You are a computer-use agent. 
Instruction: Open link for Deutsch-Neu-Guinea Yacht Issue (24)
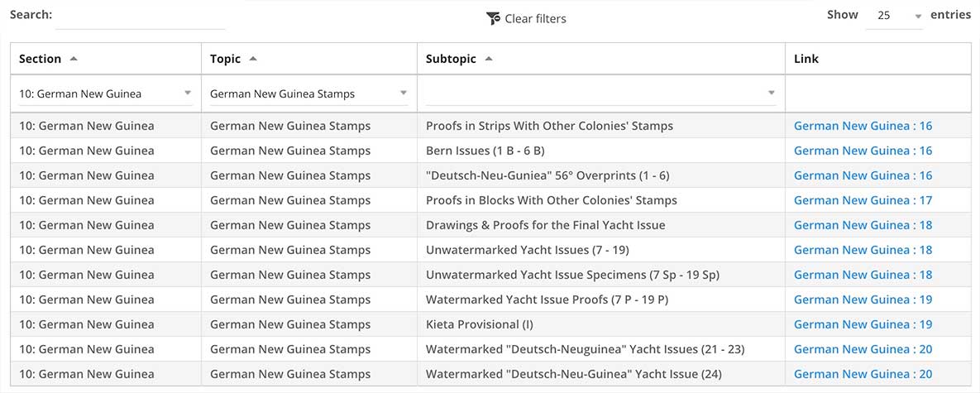[x=863, y=374]
